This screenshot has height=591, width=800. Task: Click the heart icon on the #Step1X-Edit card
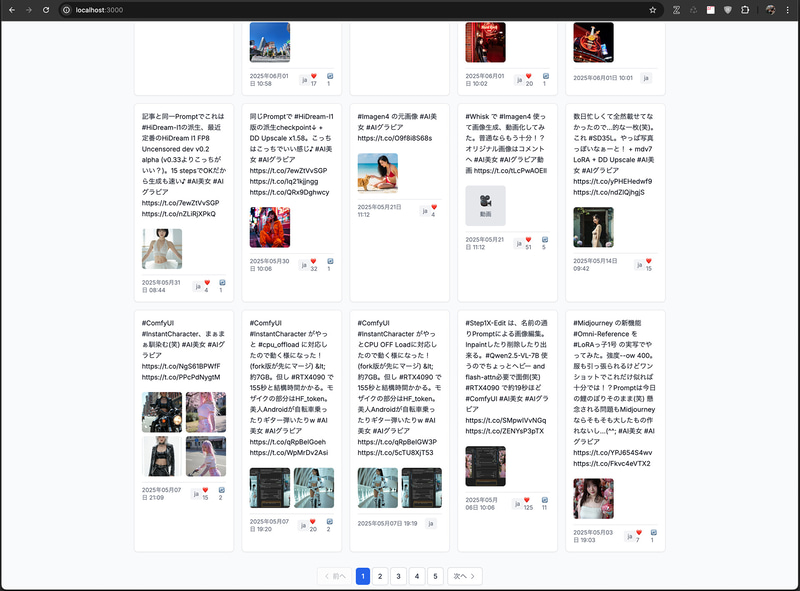click(x=527, y=500)
